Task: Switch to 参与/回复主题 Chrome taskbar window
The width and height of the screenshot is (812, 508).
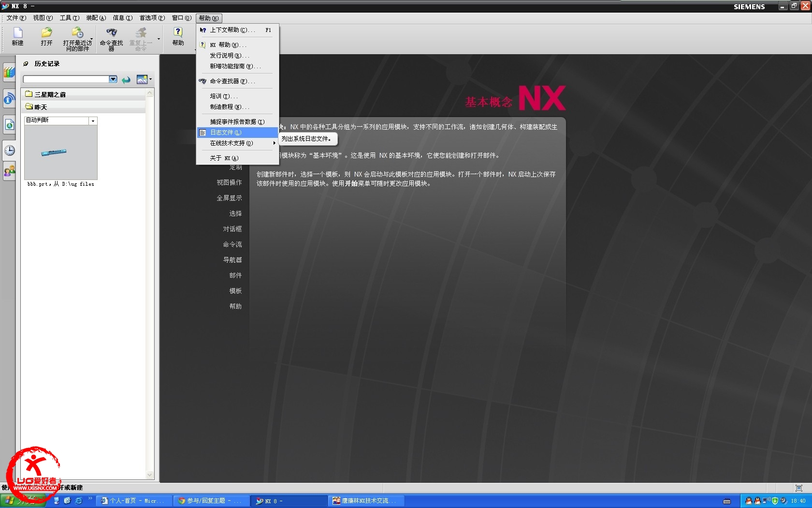Action: coord(212,501)
